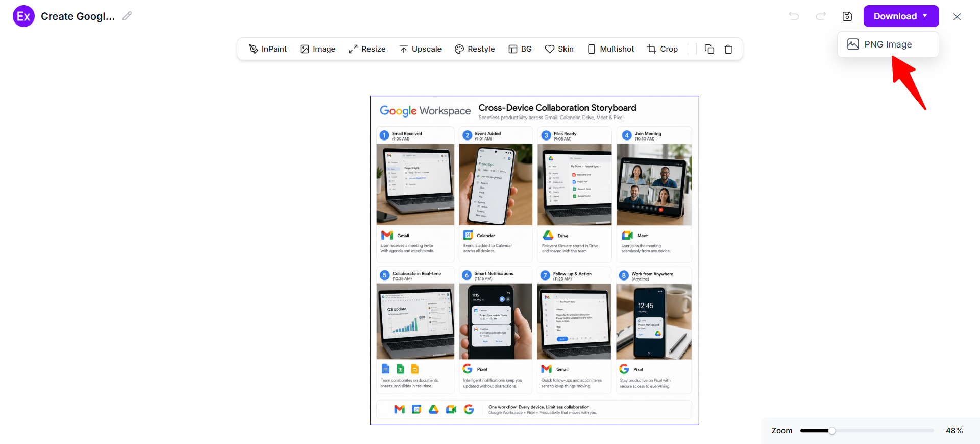The image size is (980, 444).
Task: Click the Cross-Device Collaboration Storyboard heading
Action: pyautogui.click(x=557, y=108)
